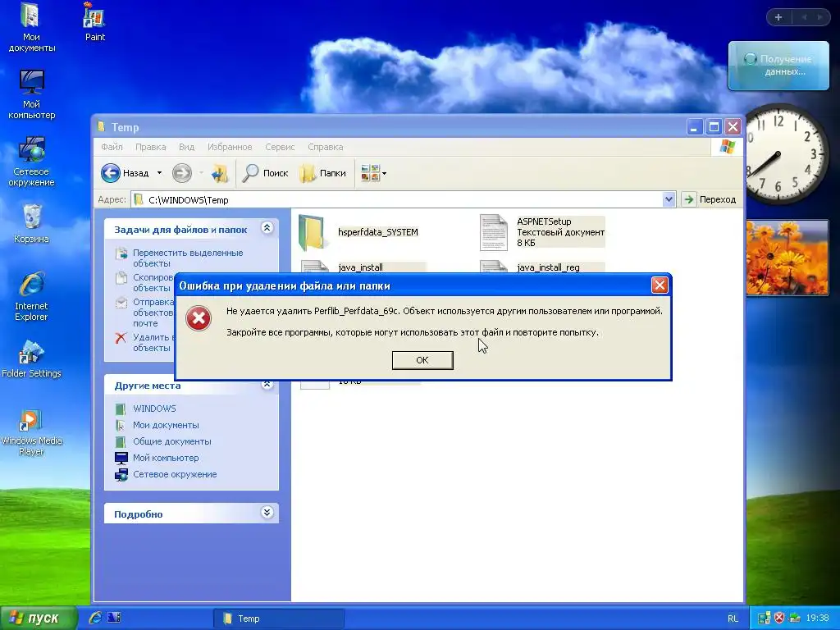Open Сетевое окружение link in side panel

coord(175,474)
